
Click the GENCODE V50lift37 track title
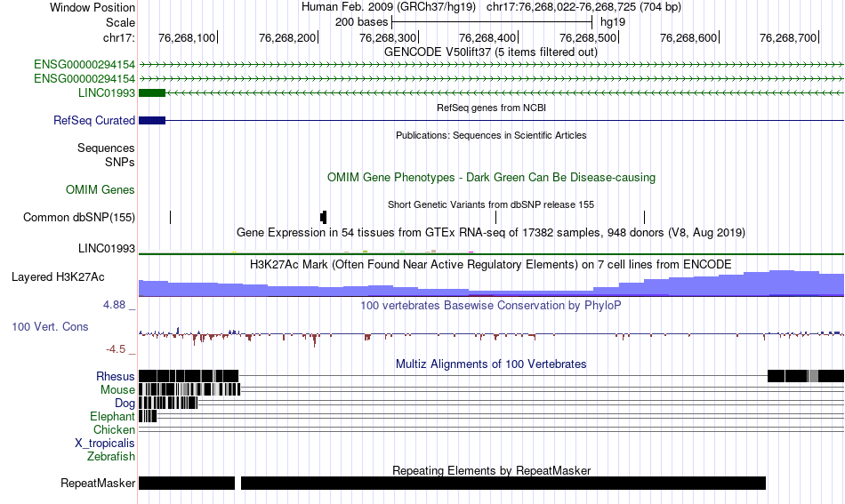point(491,52)
